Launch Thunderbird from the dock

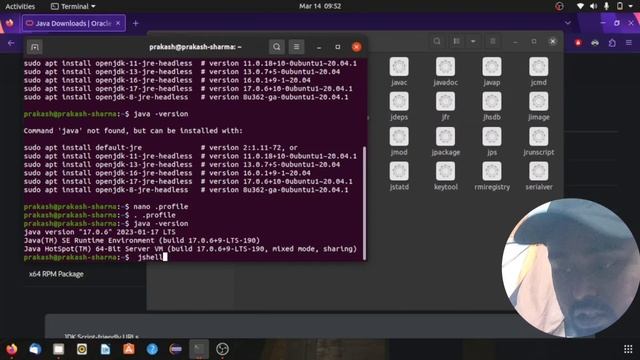(x=35, y=349)
